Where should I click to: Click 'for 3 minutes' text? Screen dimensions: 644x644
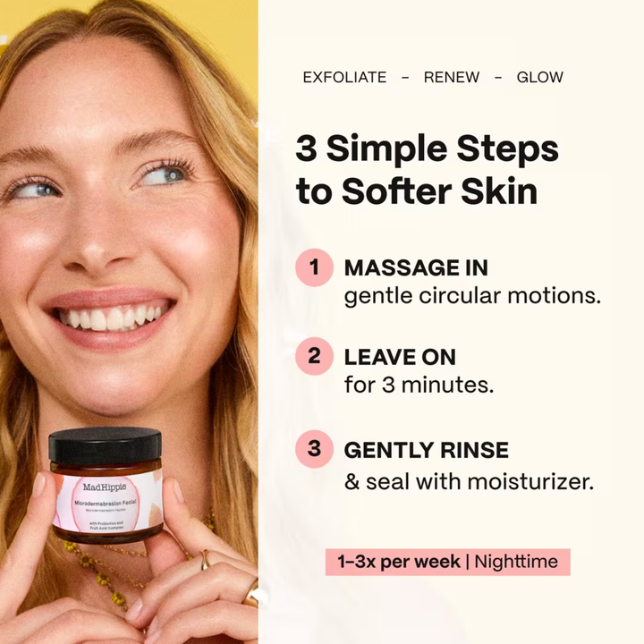pyautogui.click(x=419, y=385)
